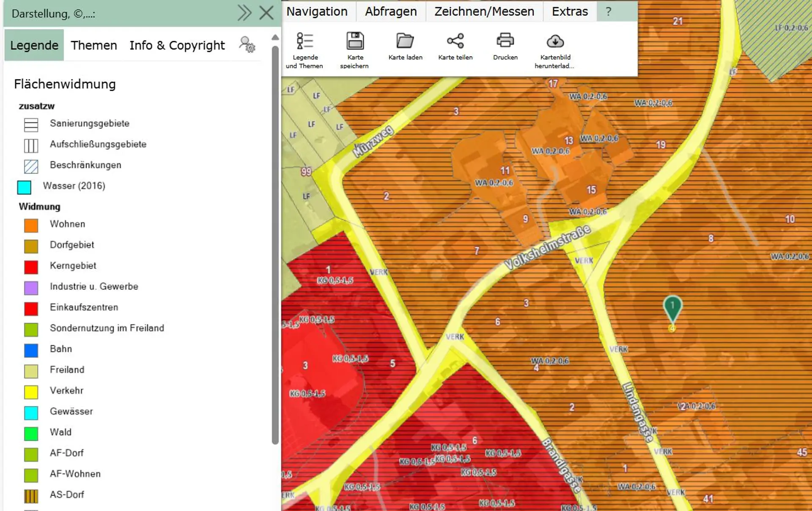Click the legend panel scrollbar up arrow
The height and width of the screenshot is (511, 812).
[x=275, y=37]
